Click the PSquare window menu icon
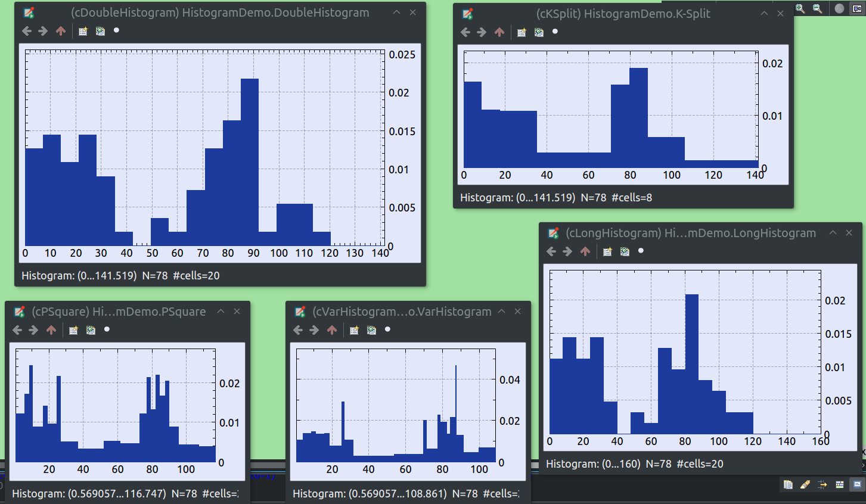This screenshot has height=504, width=866. click(19, 312)
